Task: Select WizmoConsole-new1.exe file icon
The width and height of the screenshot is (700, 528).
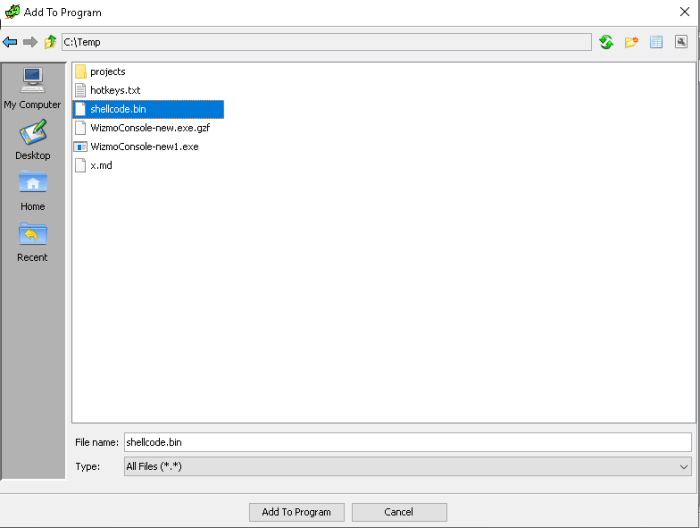Action: pyautogui.click(x=80, y=146)
